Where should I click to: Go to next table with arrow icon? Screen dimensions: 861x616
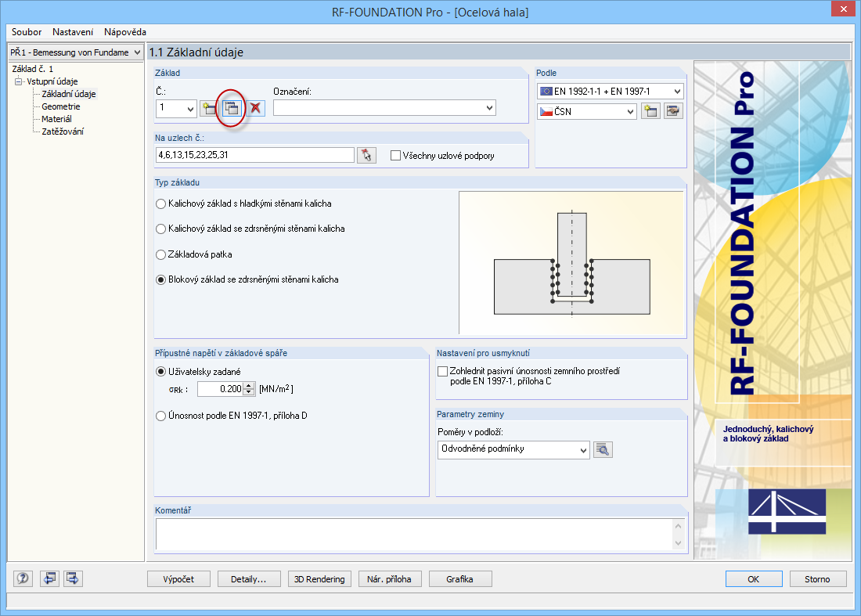73,578
